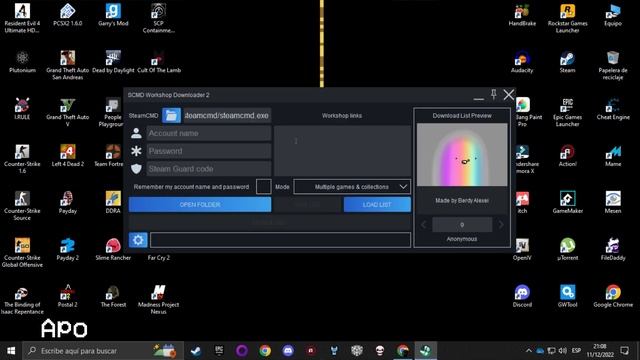Select the Far Cry 2 desktop label
The height and width of the screenshot is (360, 640).
pos(158,258)
